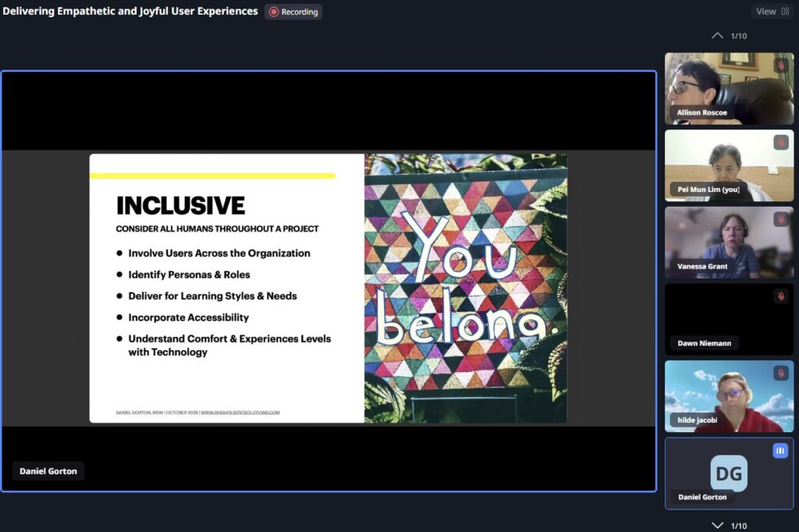The image size is (799, 532).
Task: Click the Daniel Gorton presenter name label
Action: pos(48,471)
